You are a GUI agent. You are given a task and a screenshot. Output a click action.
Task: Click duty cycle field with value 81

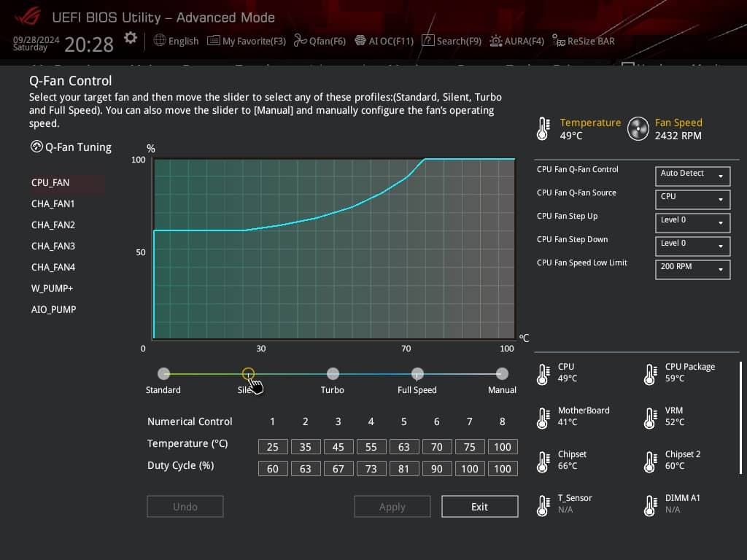point(404,469)
